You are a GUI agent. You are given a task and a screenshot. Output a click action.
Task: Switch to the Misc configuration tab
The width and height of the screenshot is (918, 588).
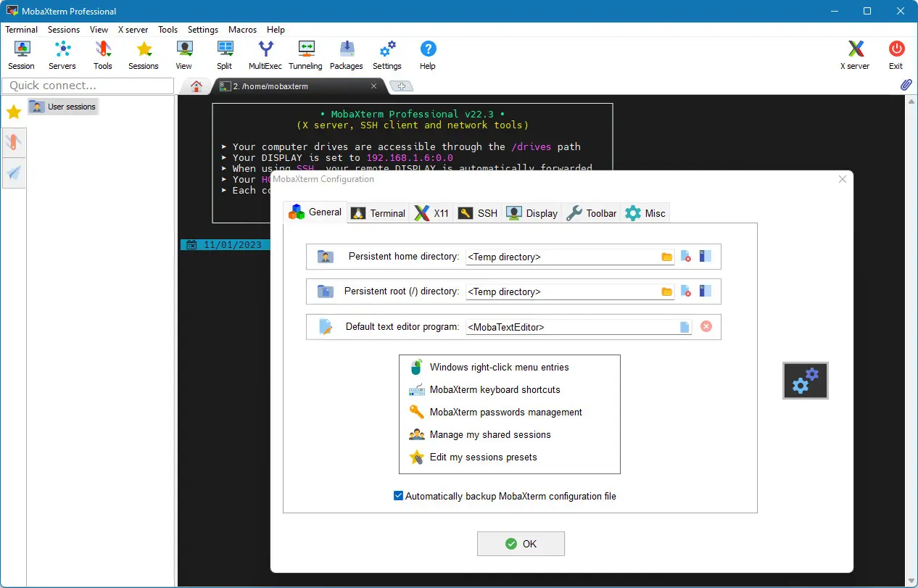pos(645,213)
